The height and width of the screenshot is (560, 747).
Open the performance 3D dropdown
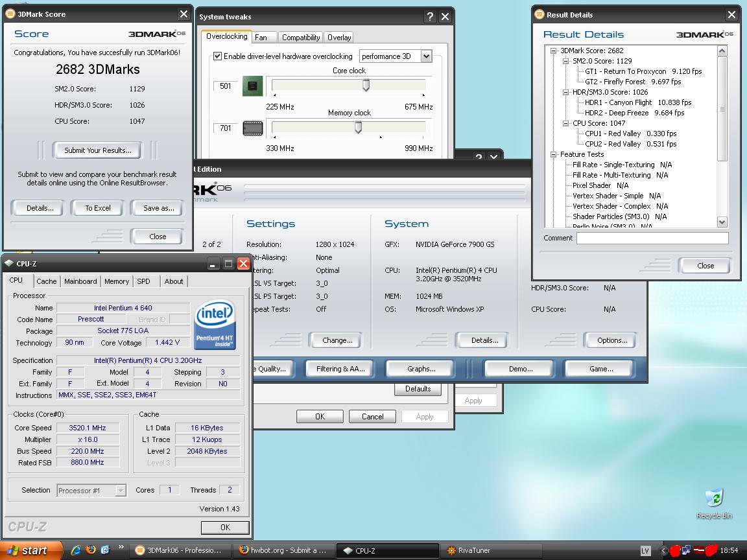click(x=427, y=56)
